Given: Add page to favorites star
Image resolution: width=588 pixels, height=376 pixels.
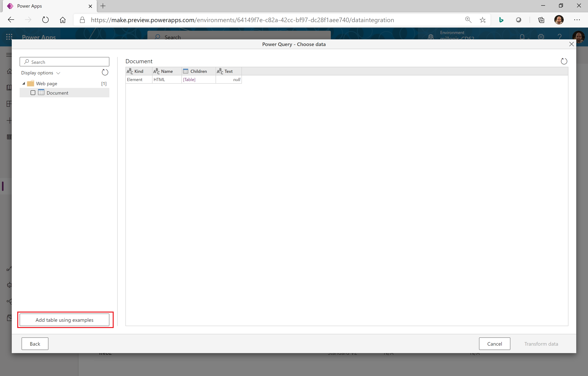Looking at the screenshot, I should [x=483, y=20].
